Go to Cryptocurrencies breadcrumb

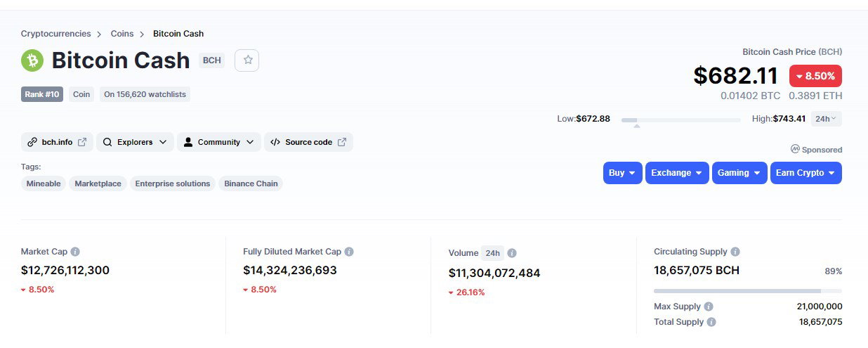click(55, 34)
